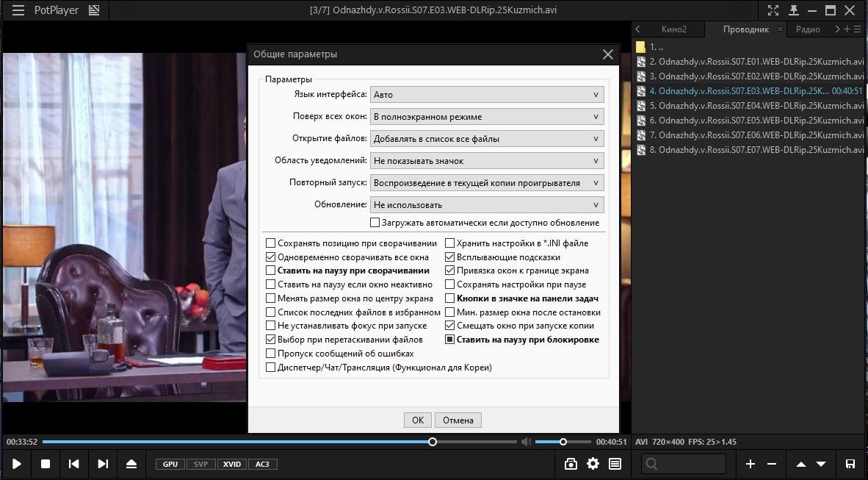This screenshot has height=480, width=868.
Task: Mute audio via the speaker icon
Action: (x=526, y=442)
